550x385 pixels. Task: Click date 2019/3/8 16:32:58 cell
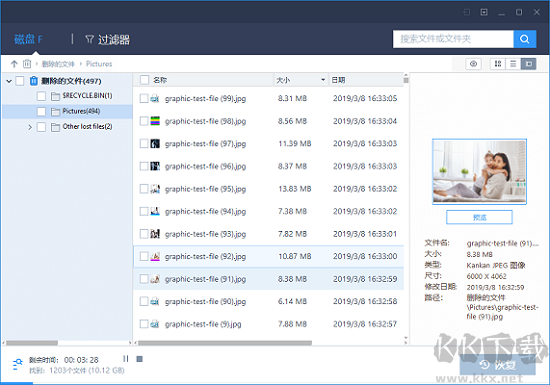(365, 302)
